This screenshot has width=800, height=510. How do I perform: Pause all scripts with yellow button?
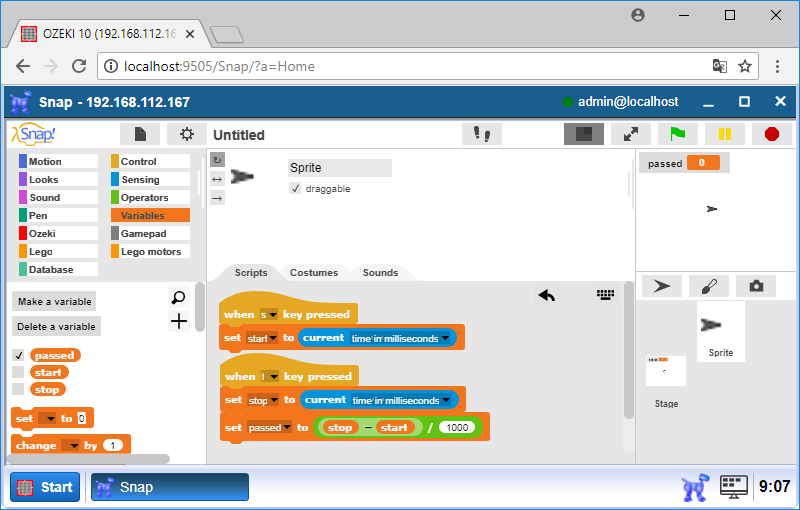click(724, 134)
